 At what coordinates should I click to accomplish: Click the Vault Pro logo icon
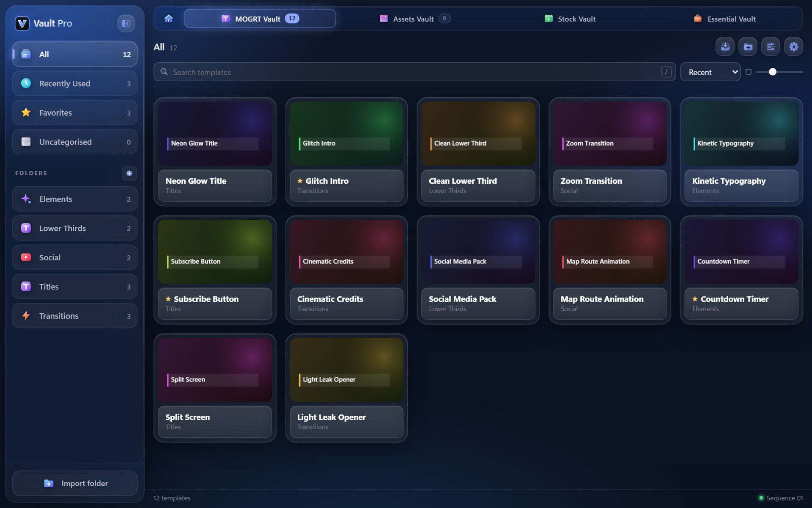tap(22, 23)
